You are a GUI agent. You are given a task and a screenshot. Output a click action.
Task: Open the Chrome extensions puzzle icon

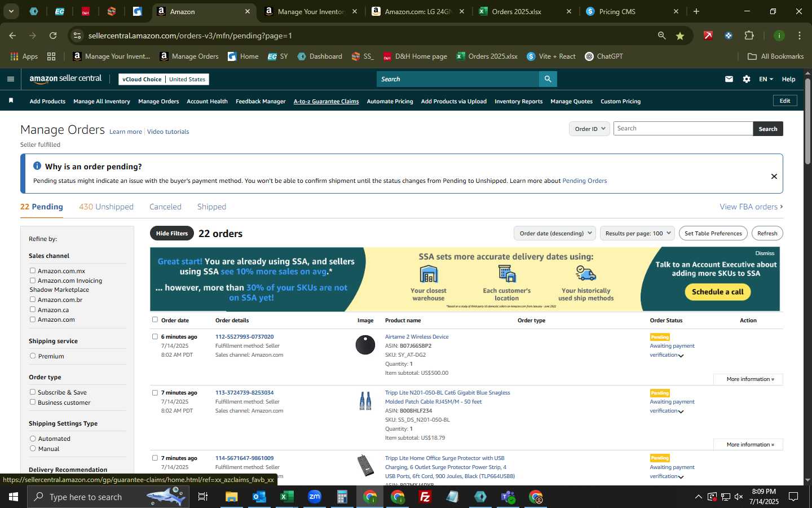pyautogui.click(x=749, y=36)
